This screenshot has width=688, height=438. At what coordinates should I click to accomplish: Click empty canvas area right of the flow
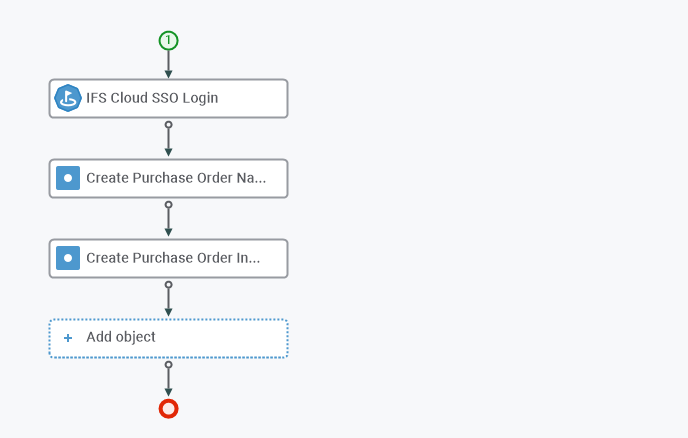point(483,219)
